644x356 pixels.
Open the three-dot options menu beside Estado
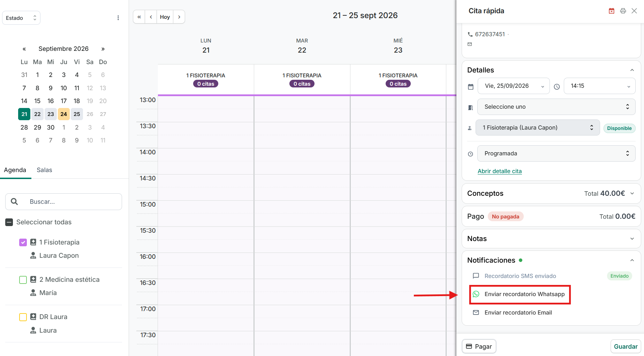(x=118, y=18)
